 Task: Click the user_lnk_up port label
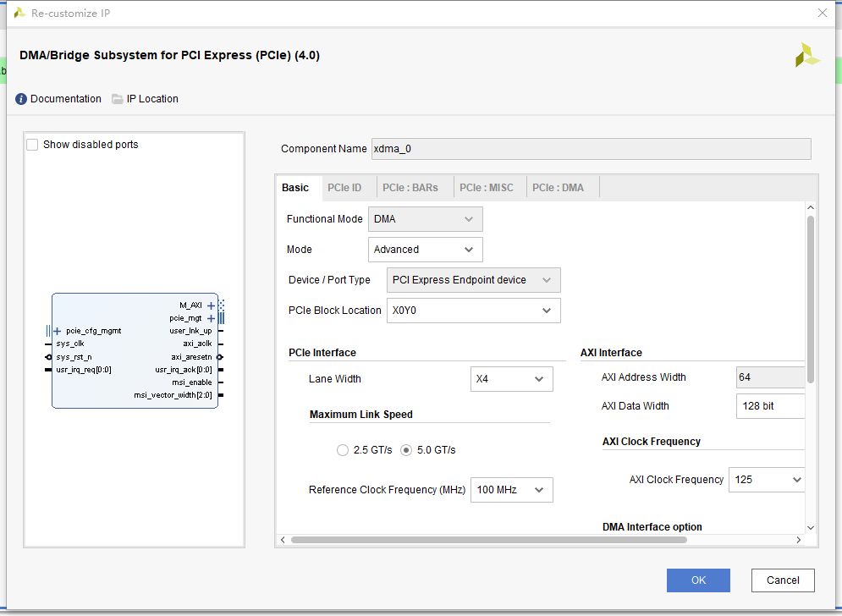click(190, 331)
